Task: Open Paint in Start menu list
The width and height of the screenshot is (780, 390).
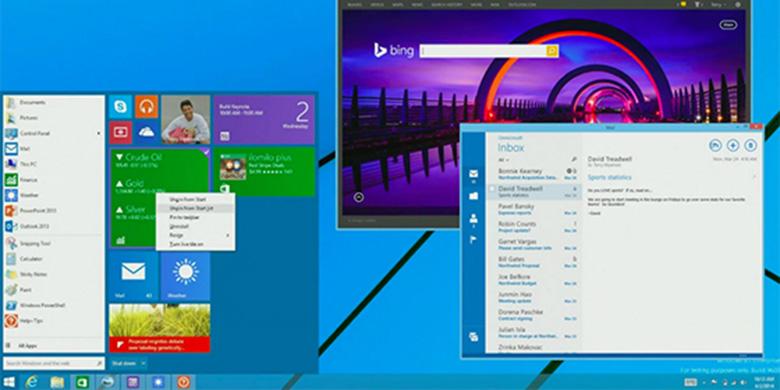Action: click(x=54, y=290)
